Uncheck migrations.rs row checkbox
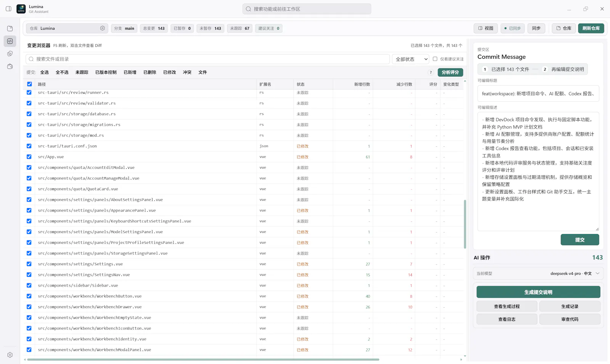610x364 pixels. 29,125
